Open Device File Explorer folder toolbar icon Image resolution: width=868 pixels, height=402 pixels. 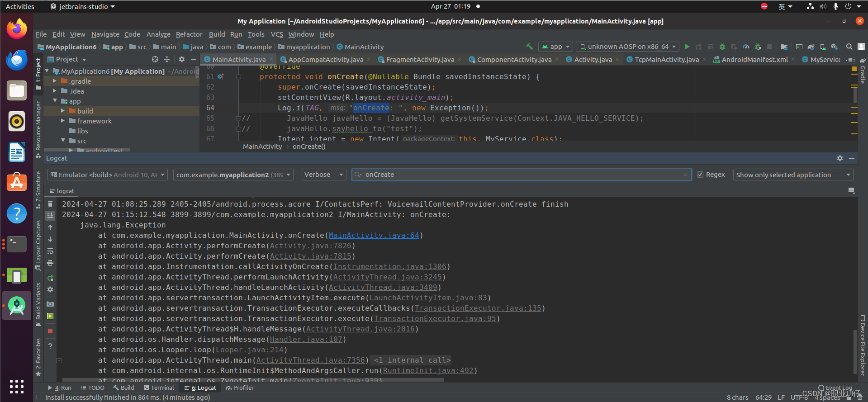pyautogui.click(x=784, y=47)
